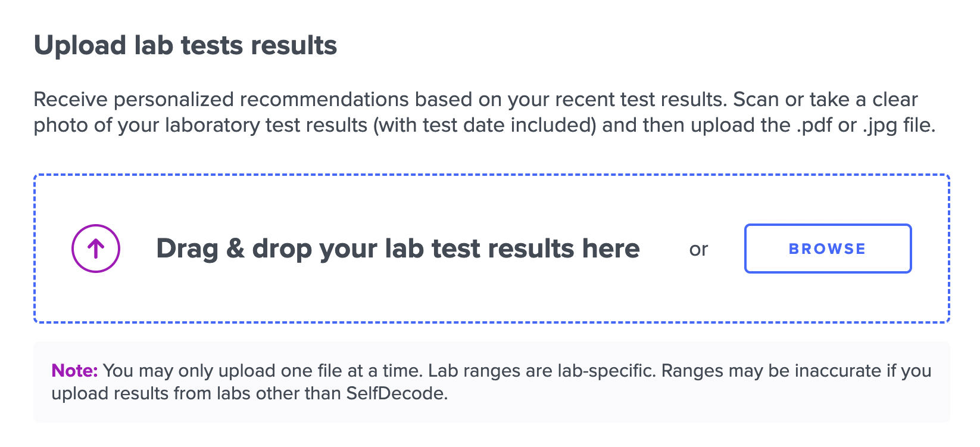The width and height of the screenshot is (980, 447).
Task: Click the word Note in the notice box
Action: 72,370
